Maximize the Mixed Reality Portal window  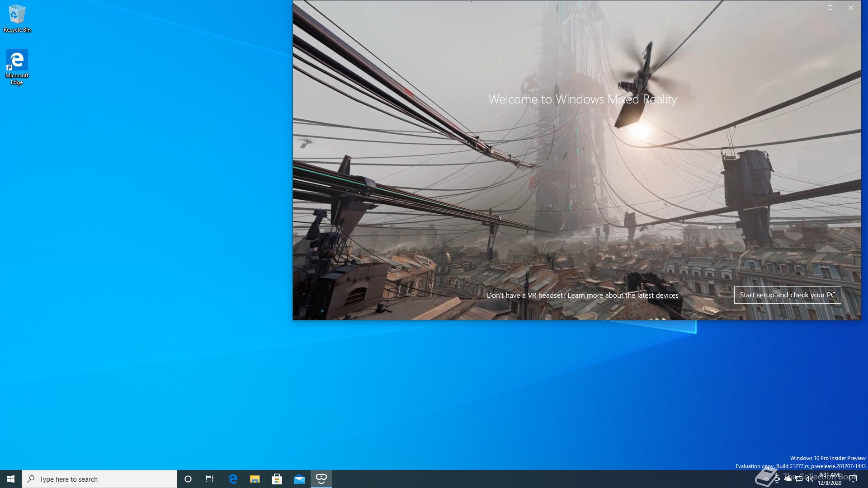pyautogui.click(x=830, y=8)
